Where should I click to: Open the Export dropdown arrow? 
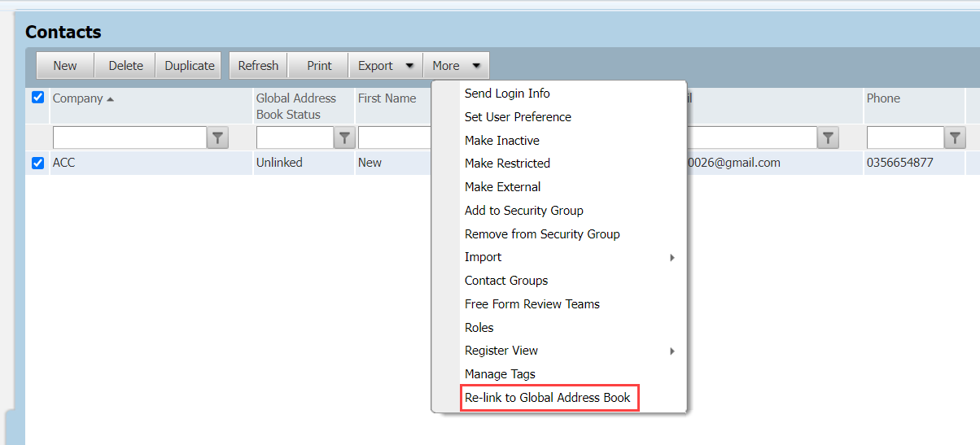click(x=409, y=66)
